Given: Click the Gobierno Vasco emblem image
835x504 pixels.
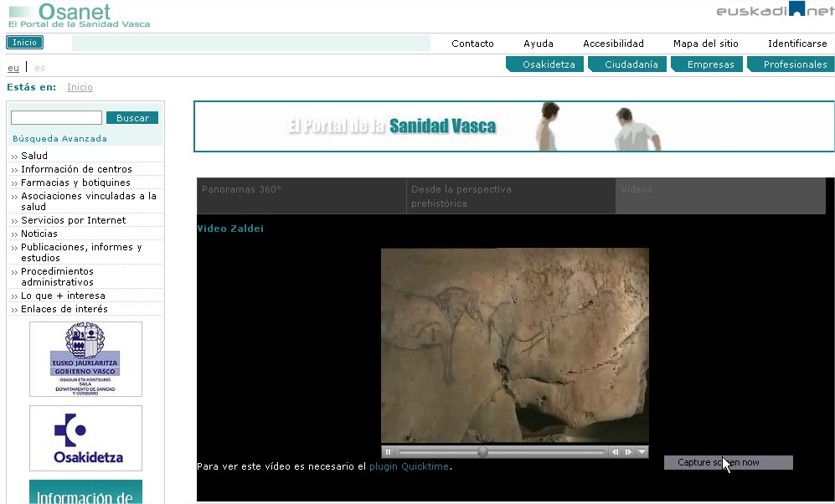Looking at the screenshot, I should (x=85, y=359).
